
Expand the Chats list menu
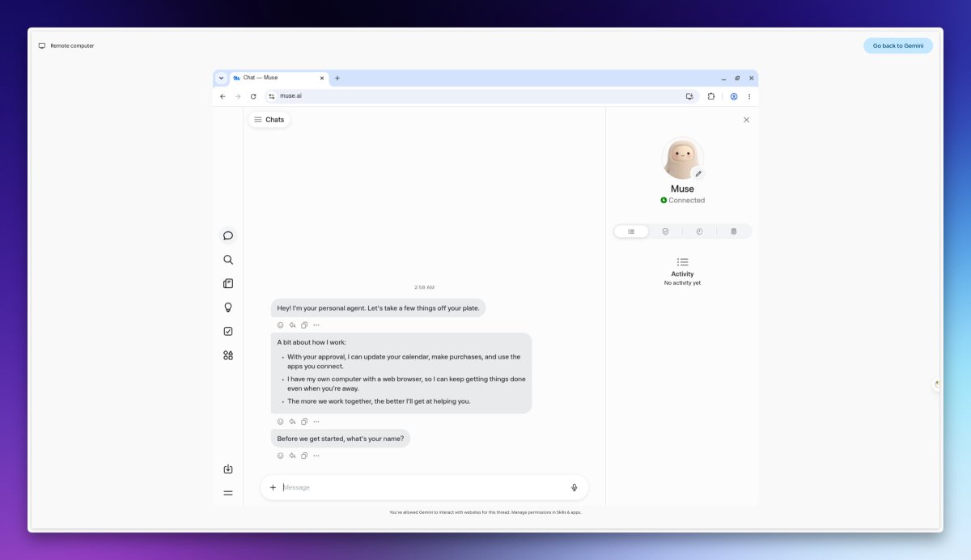tap(269, 120)
